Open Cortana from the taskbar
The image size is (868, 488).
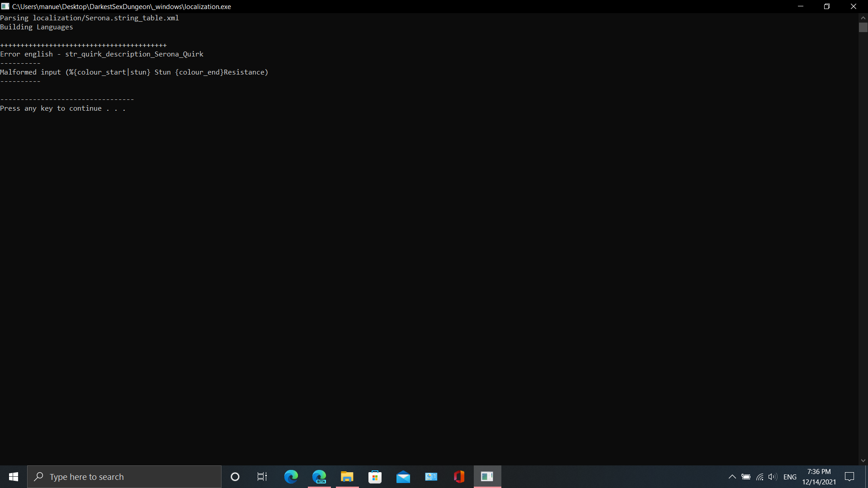pyautogui.click(x=235, y=477)
